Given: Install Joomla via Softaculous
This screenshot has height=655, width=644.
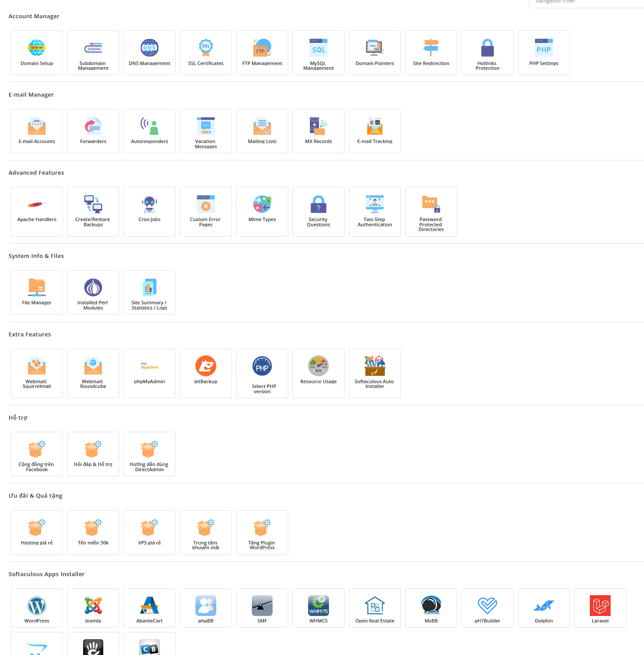Looking at the screenshot, I should tap(93, 608).
